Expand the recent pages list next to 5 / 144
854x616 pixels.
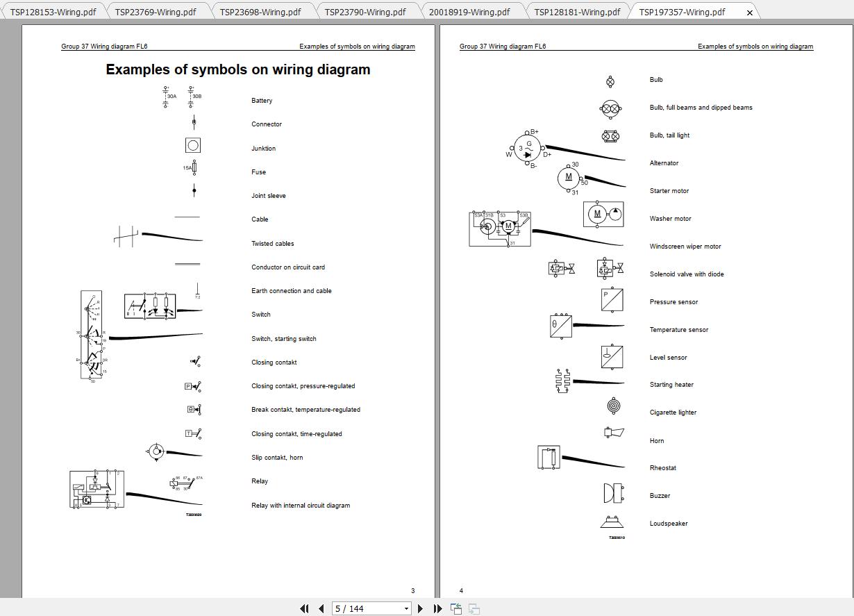tap(407, 608)
